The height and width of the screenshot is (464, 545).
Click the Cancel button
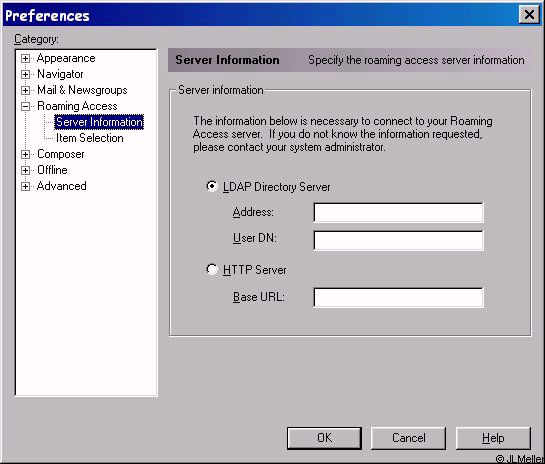click(x=408, y=438)
